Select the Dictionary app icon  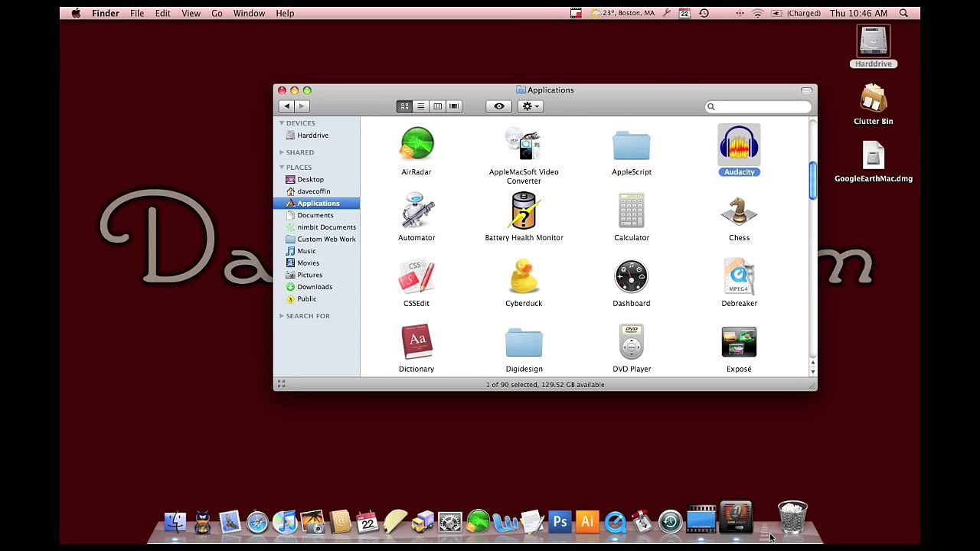416,341
